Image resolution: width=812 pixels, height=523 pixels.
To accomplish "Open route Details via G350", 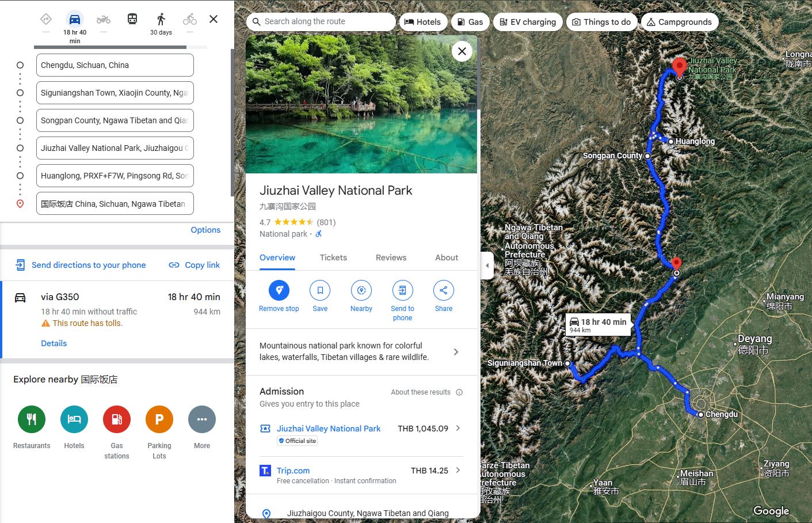I will [54, 343].
